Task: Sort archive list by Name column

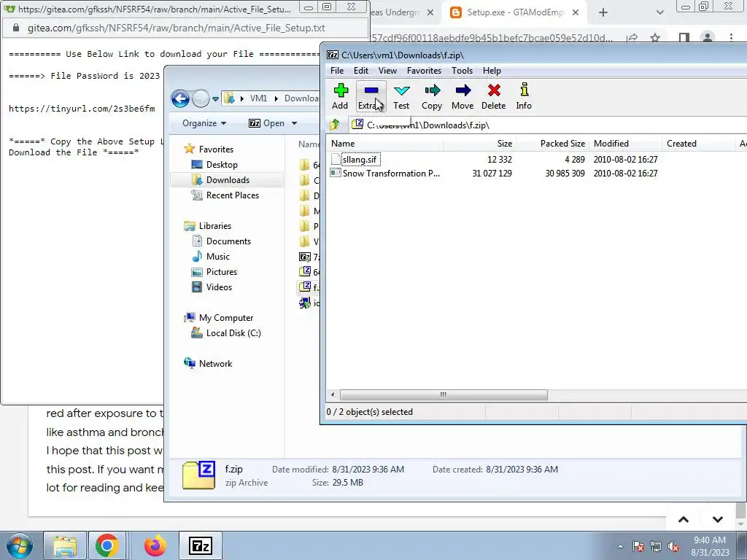Action: tap(385, 144)
